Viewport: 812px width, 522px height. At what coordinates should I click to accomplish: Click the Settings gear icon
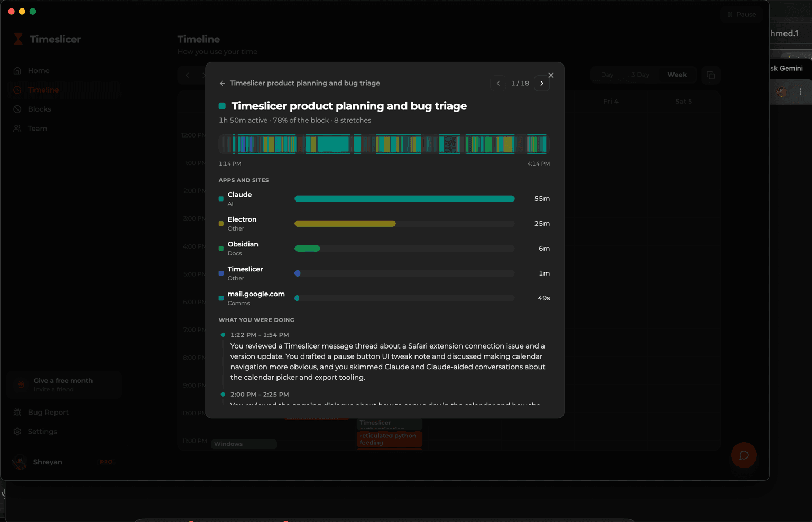17,432
